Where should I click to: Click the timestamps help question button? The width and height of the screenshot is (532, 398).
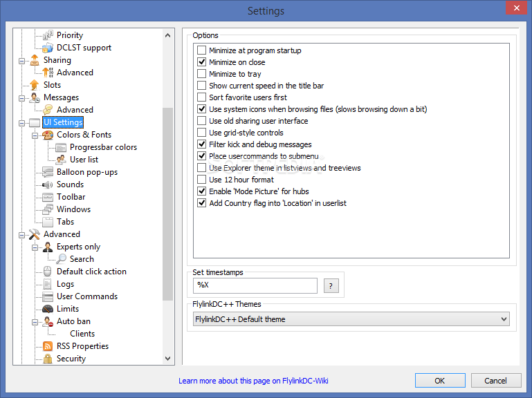coord(331,286)
